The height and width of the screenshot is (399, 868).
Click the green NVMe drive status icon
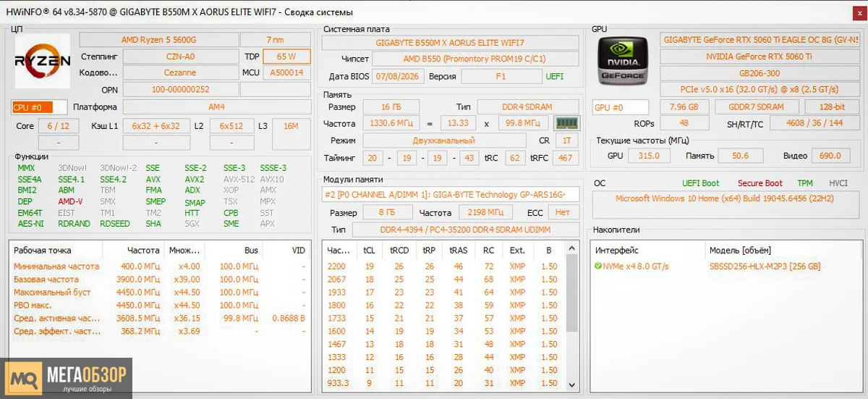pos(598,266)
